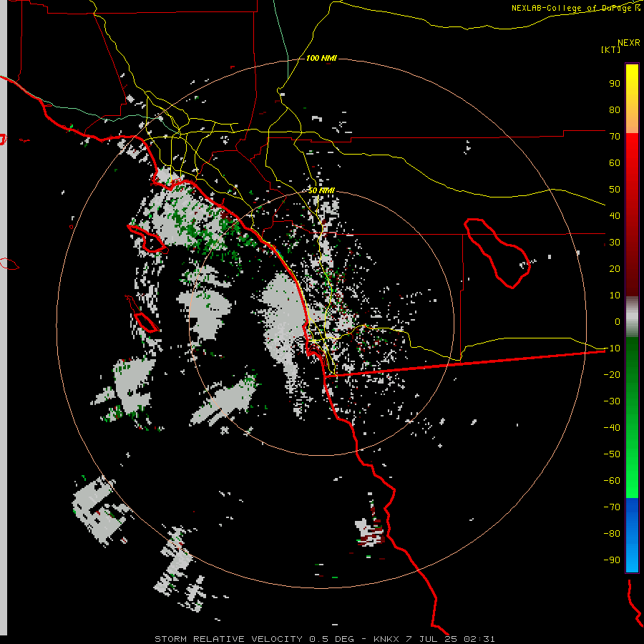
Task: Click the -40 value on the velocity scale
Action: pyautogui.click(x=612, y=428)
